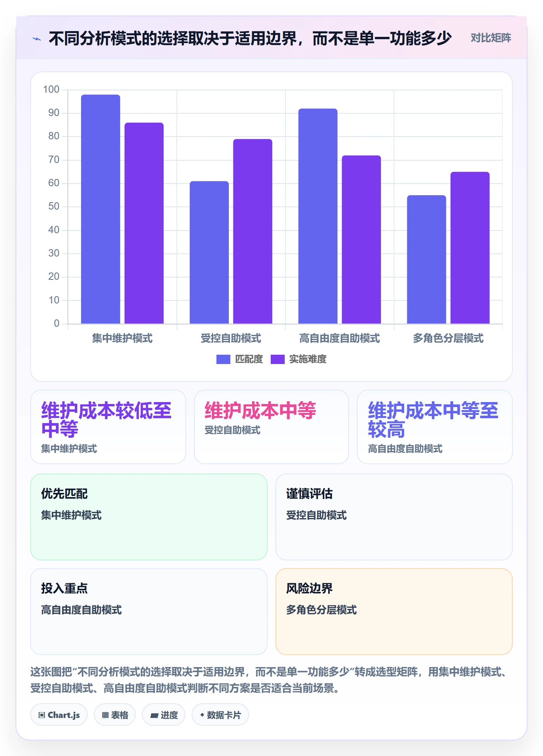
Task: Click the 匹配度 legend label
Action: click(x=249, y=359)
